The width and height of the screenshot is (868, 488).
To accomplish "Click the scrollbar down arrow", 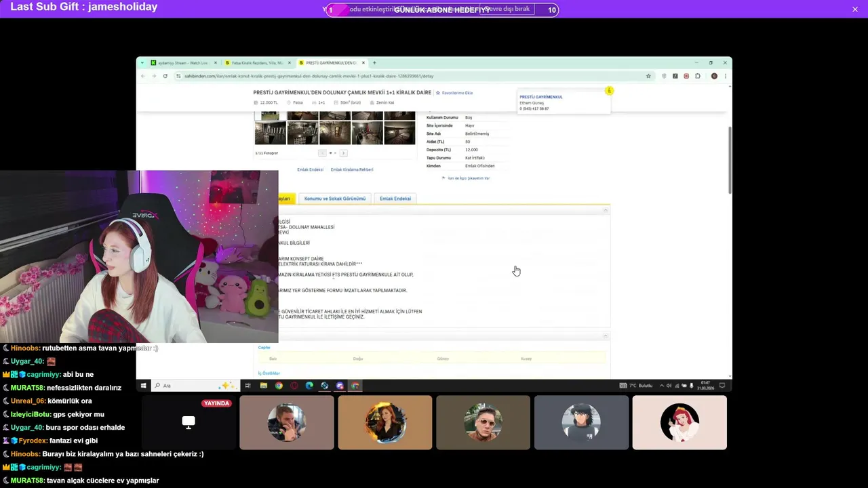I will click(730, 375).
